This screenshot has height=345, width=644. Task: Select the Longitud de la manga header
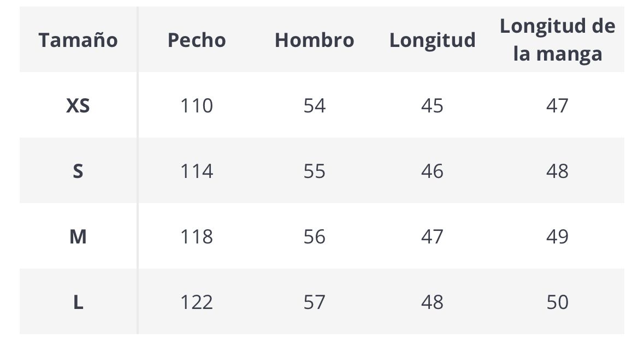(x=557, y=40)
